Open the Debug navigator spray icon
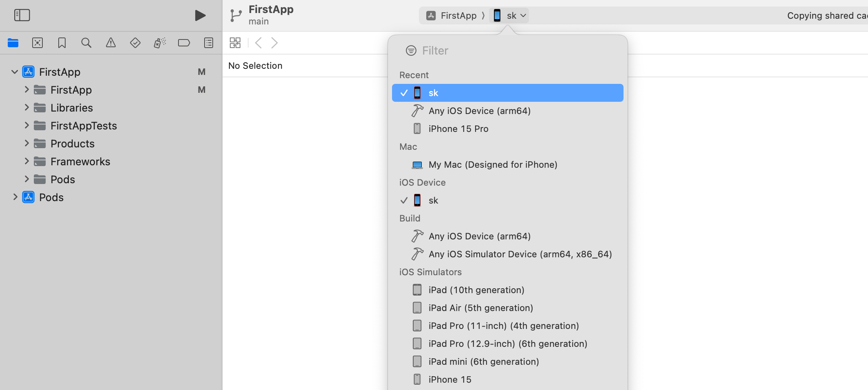This screenshot has width=868, height=390. click(160, 43)
